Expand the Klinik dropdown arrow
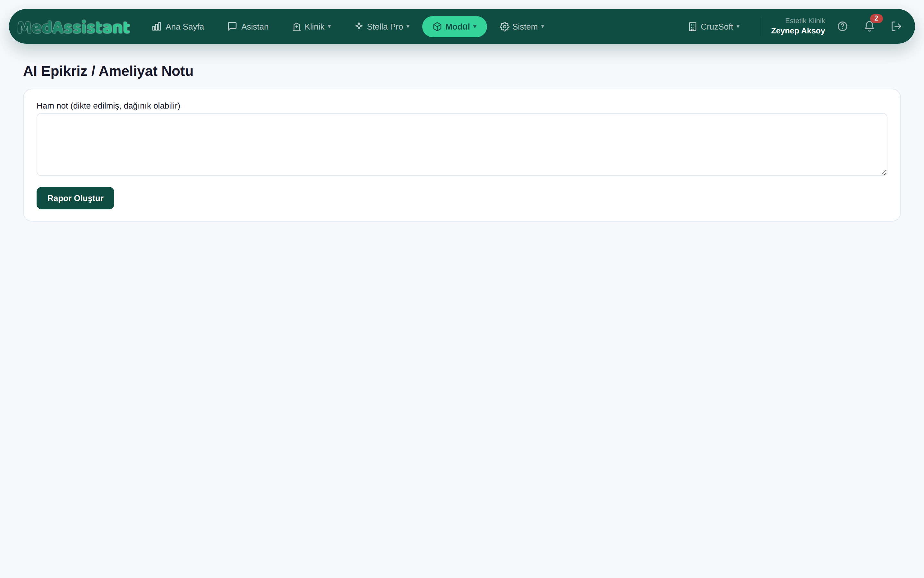This screenshot has width=924, height=578. tap(329, 26)
